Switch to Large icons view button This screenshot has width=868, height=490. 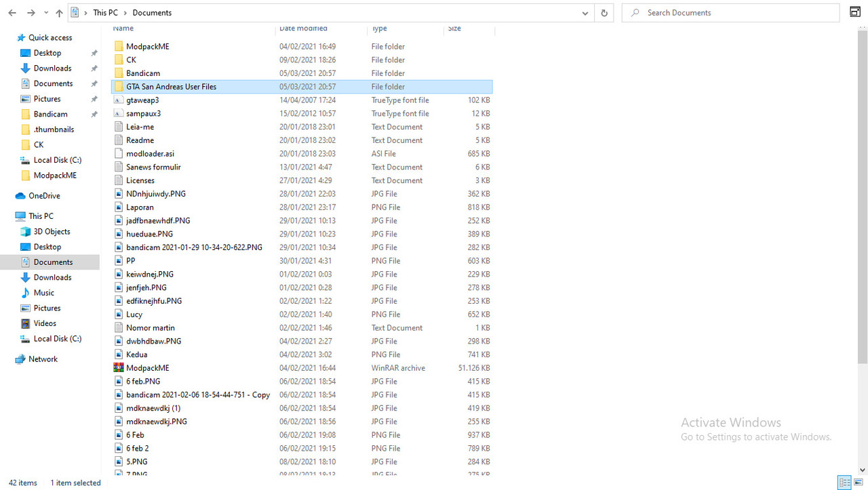(x=859, y=483)
